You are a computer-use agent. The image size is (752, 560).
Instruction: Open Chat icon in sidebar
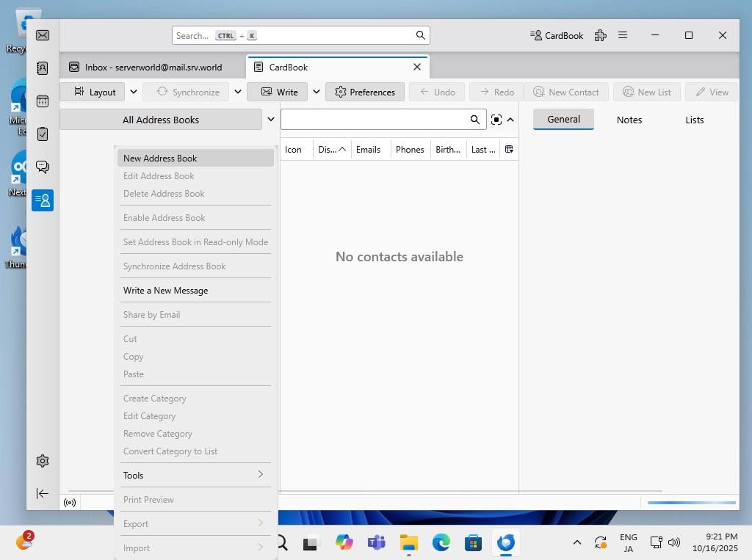click(x=43, y=167)
